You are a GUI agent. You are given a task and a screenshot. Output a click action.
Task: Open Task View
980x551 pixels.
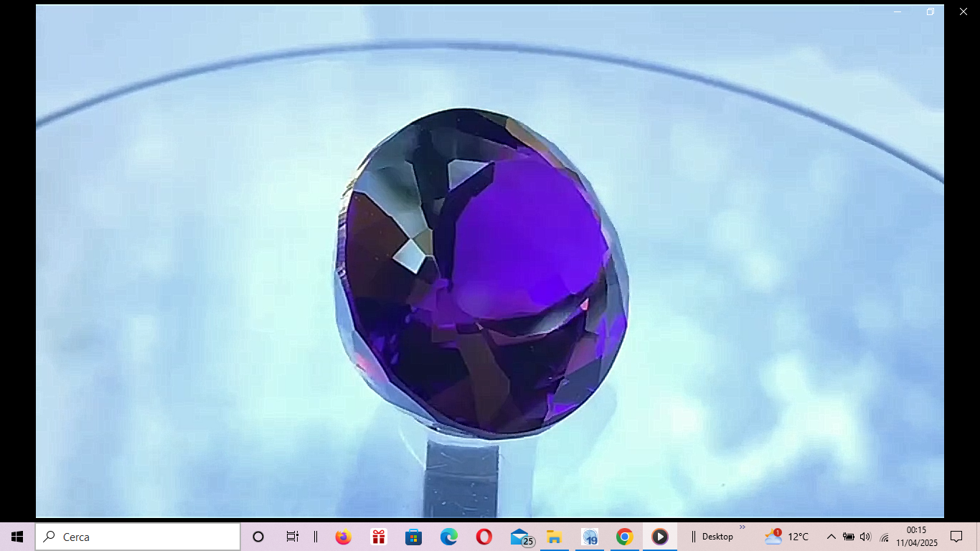(x=292, y=537)
